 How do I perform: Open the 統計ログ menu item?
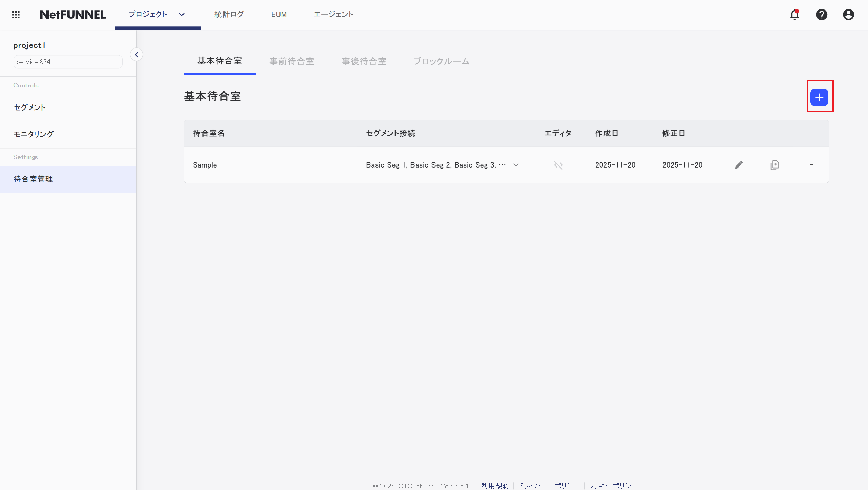pyautogui.click(x=229, y=14)
